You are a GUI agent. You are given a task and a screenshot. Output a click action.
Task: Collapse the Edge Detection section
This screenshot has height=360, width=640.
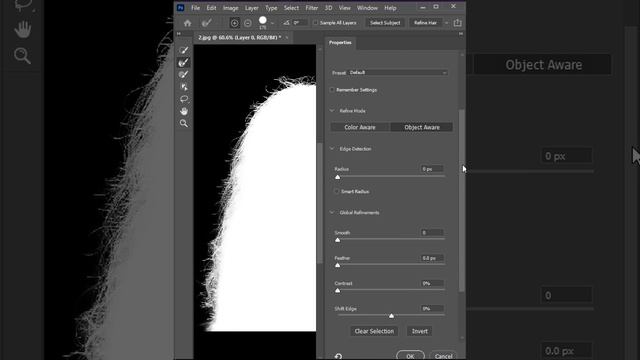[x=332, y=149]
